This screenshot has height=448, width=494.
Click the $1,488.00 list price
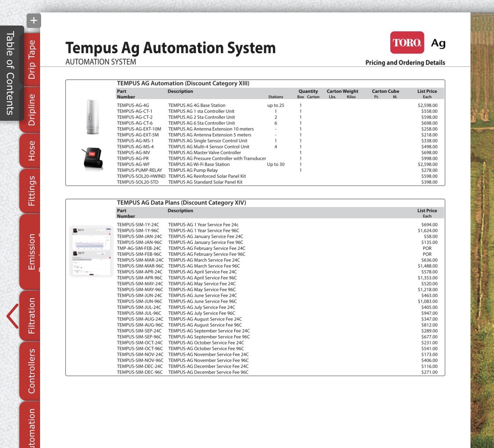coord(427,266)
